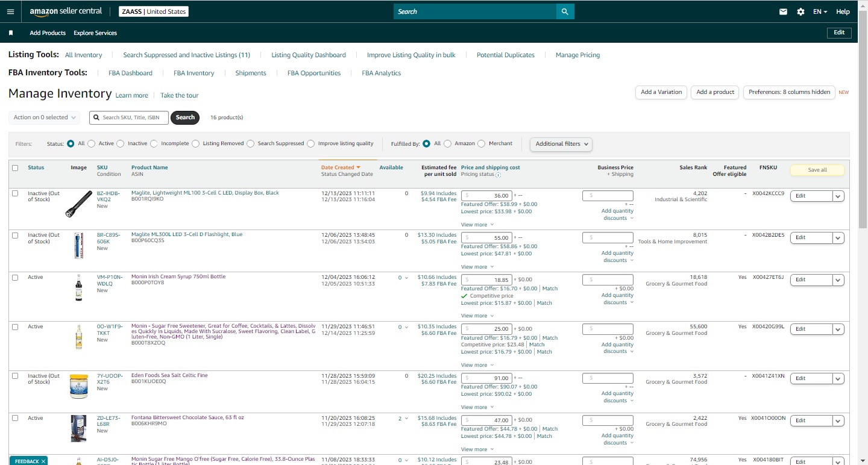This screenshot has width=868, height=465.
Task: Open the FBA Dashboard tool
Action: coord(130,73)
